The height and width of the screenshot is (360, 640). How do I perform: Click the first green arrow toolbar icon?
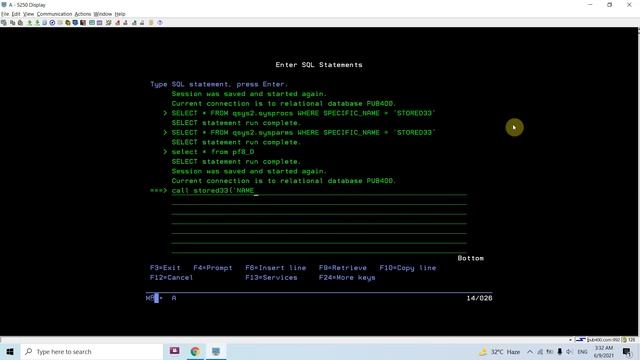pyautogui.click(x=29, y=23)
